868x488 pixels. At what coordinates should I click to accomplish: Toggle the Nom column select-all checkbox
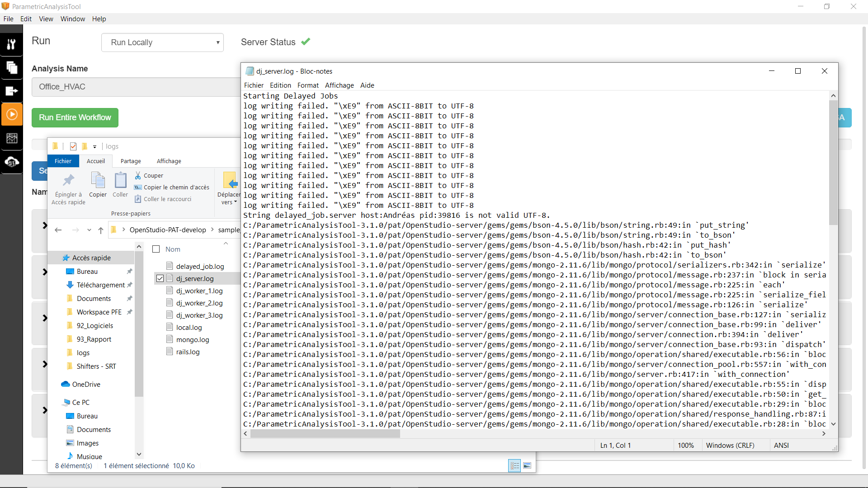point(156,249)
